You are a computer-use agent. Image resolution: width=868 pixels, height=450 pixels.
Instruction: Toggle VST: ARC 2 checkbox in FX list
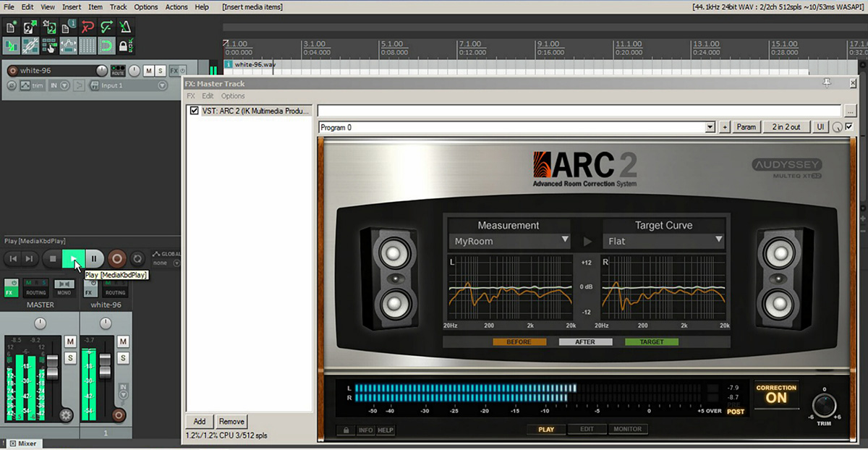(x=194, y=111)
